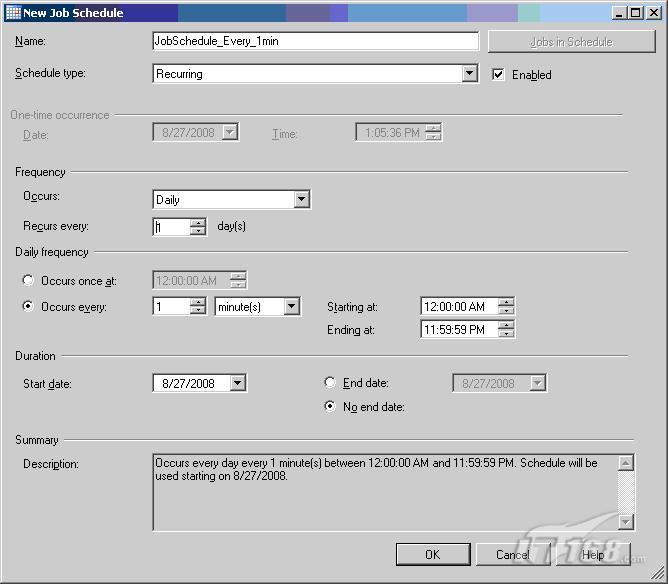Increase Recurs every days value

point(198,222)
